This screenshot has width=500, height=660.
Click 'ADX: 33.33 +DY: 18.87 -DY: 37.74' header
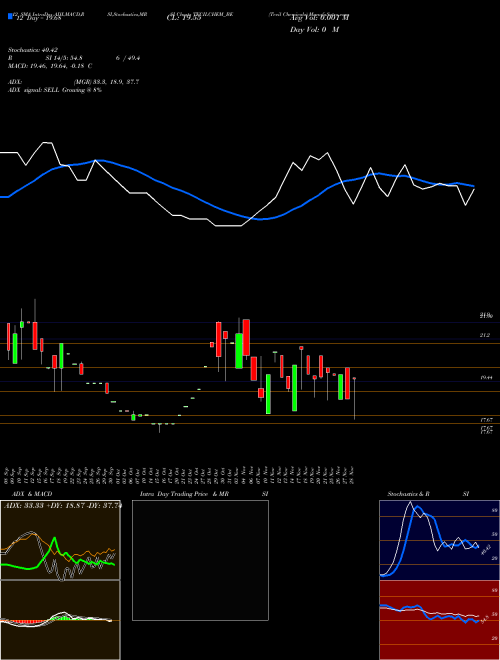click(62, 506)
